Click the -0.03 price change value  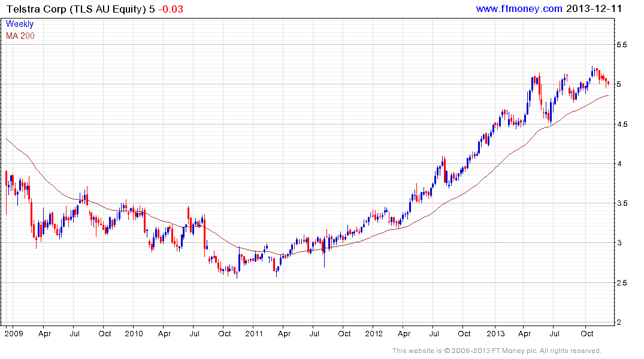tap(171, 9)
